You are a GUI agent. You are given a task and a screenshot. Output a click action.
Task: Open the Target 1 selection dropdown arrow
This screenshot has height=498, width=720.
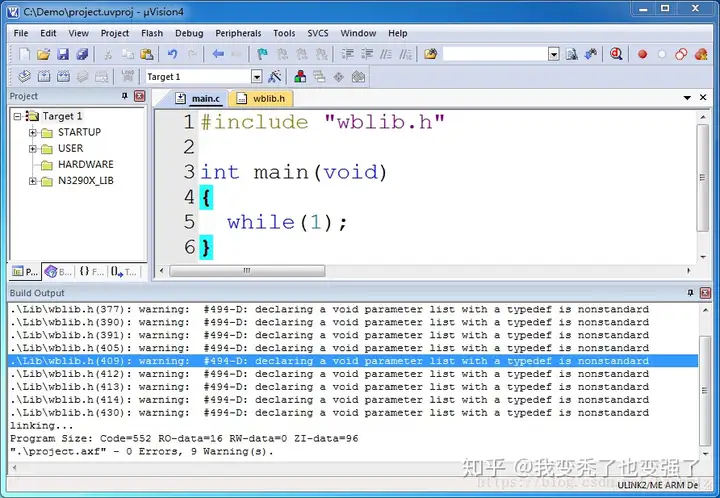257,77
